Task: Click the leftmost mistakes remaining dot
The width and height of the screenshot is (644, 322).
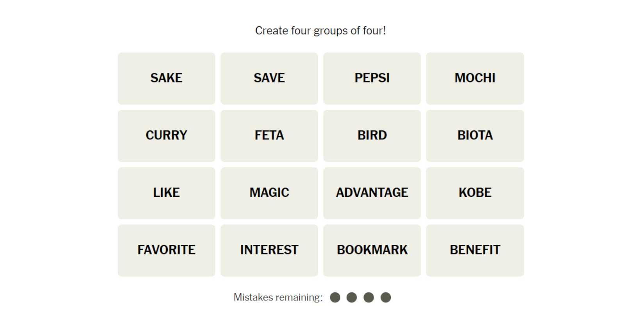Action: pyautogui.click(x=335, y=297)
